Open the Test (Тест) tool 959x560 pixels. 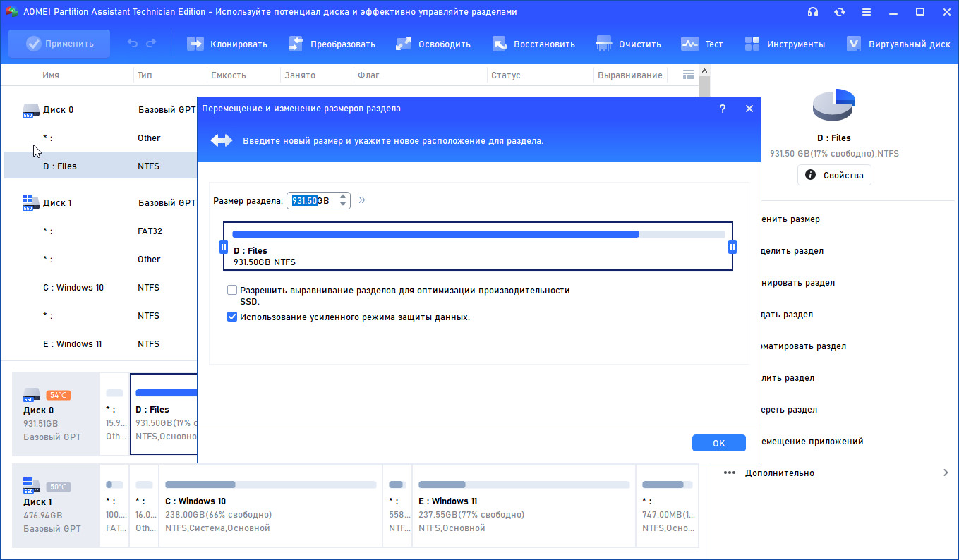(x=689, y=44)
